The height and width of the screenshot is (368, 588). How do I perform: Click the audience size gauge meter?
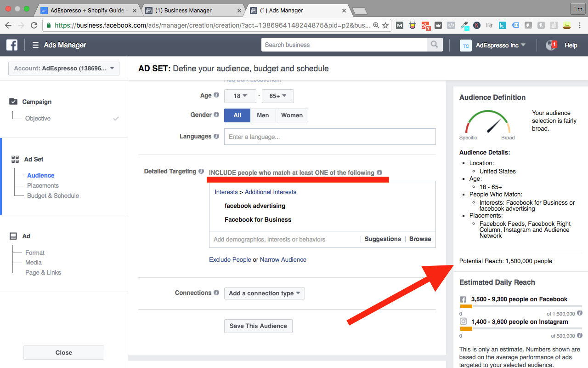click(x=487, y=122)
